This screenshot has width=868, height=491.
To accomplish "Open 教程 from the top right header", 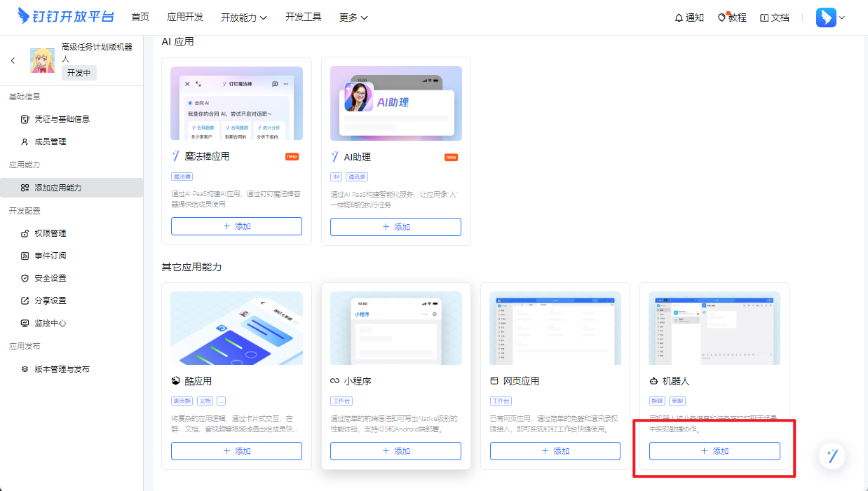I will (732, 18).
